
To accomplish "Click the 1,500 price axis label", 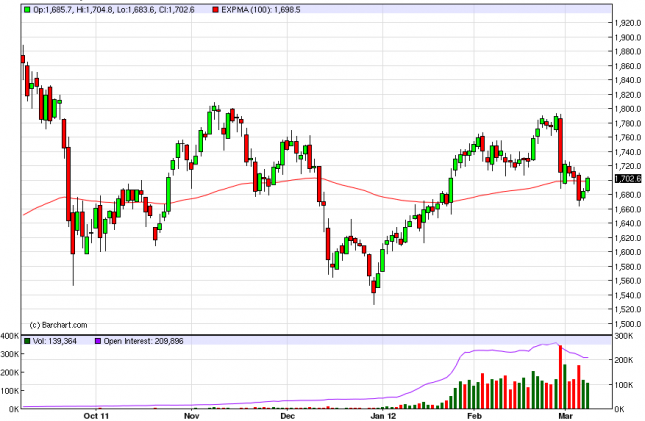I will click(627, 324).
